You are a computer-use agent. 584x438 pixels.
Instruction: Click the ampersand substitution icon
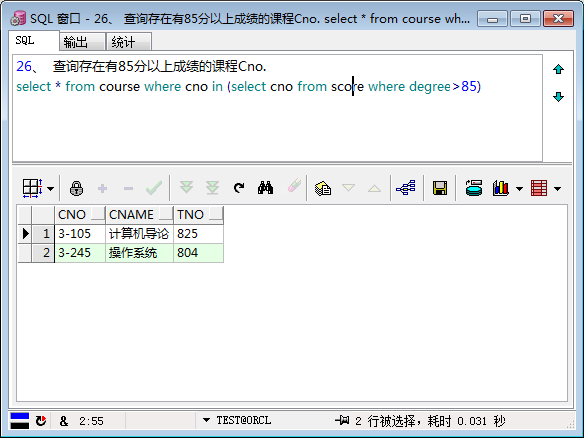pyautogui.click(x=64, y=421)
